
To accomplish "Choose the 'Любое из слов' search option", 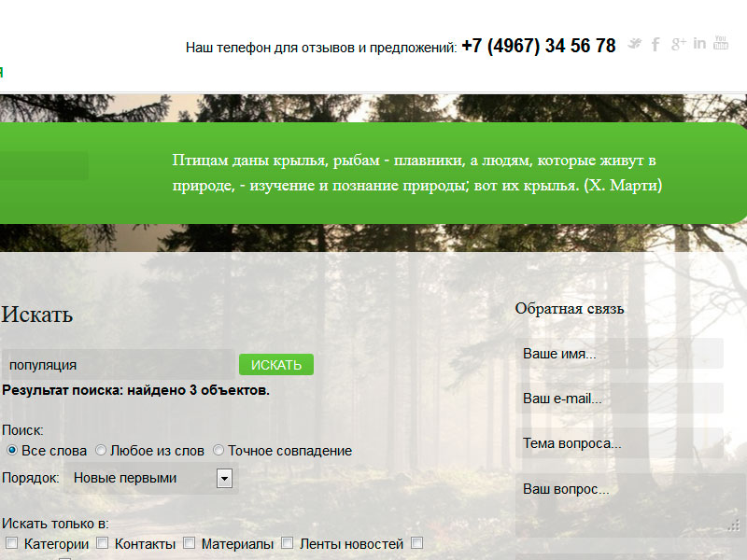I will coord(101,451).
